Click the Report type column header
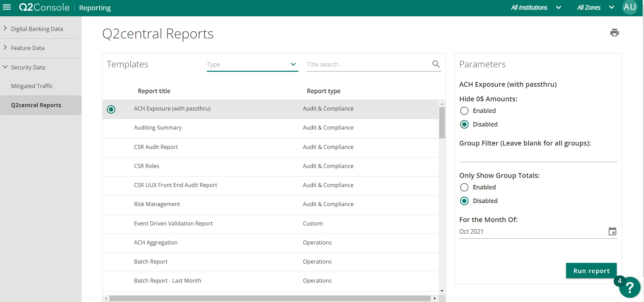This screenshot has width=644, height=302. pos(324,91)
